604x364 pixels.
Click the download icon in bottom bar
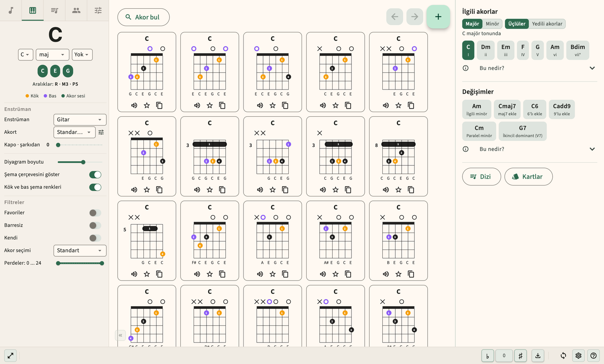coord(538,355)
